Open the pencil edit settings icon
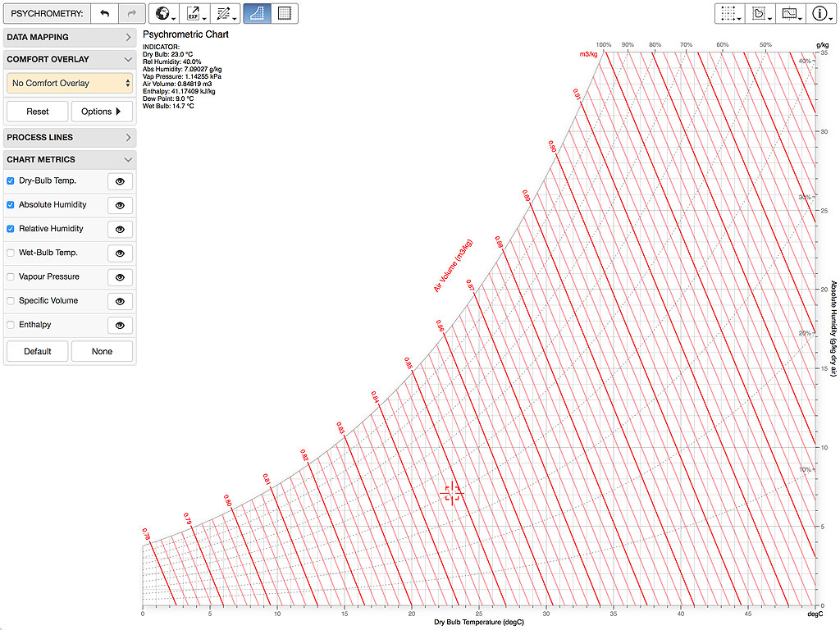The image size is (840, 630). pyautogui.click(x=225, y=13)
